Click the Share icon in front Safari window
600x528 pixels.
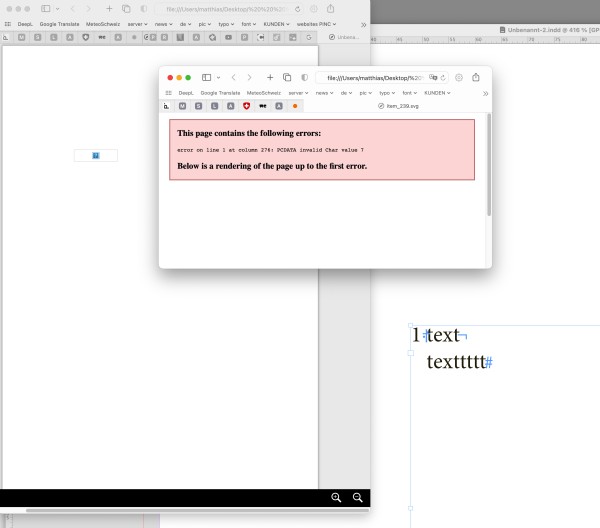pos(476,77)
